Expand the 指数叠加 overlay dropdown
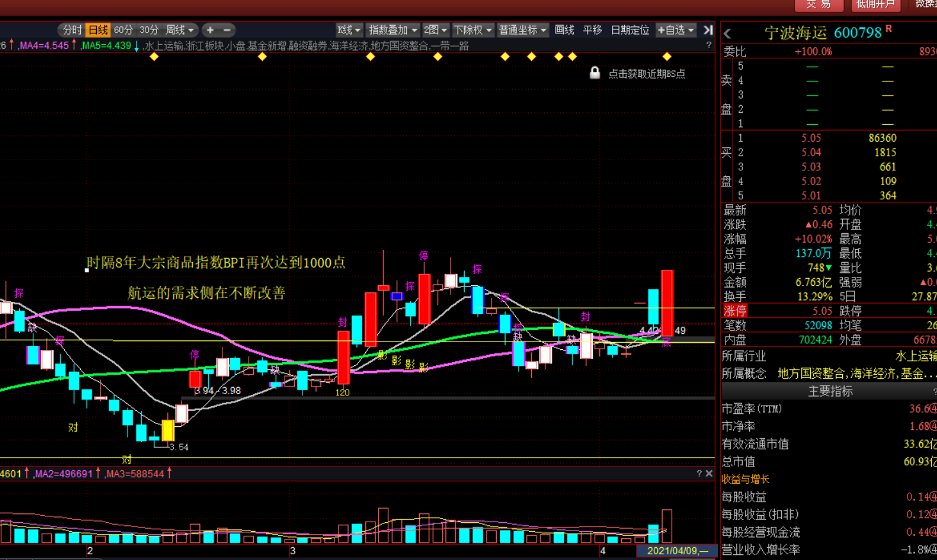Screen dimensions: 937x560 pos(393,30)
